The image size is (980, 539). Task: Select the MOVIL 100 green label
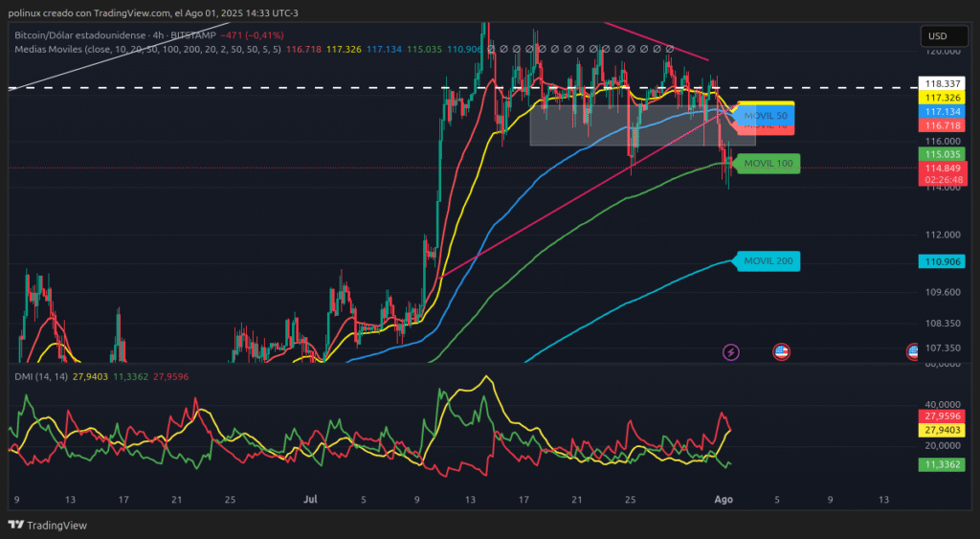[768, 164]
